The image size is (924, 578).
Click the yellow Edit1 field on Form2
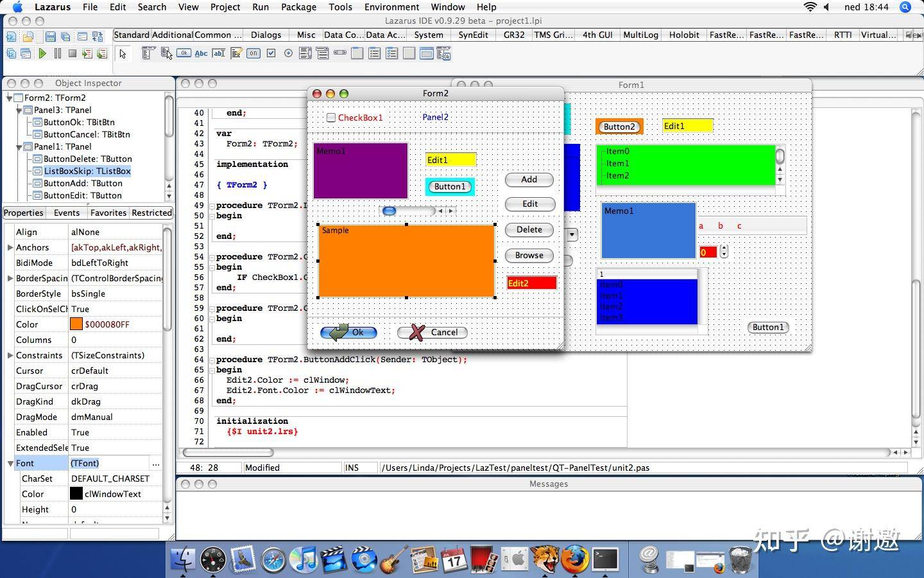[x=450, y=160]
